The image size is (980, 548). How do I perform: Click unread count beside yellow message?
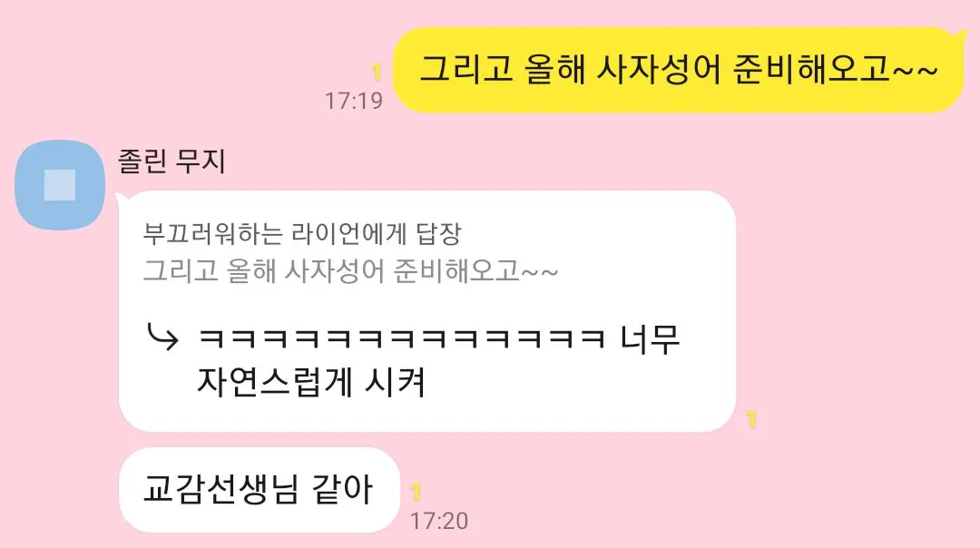[x=377, y=73]
